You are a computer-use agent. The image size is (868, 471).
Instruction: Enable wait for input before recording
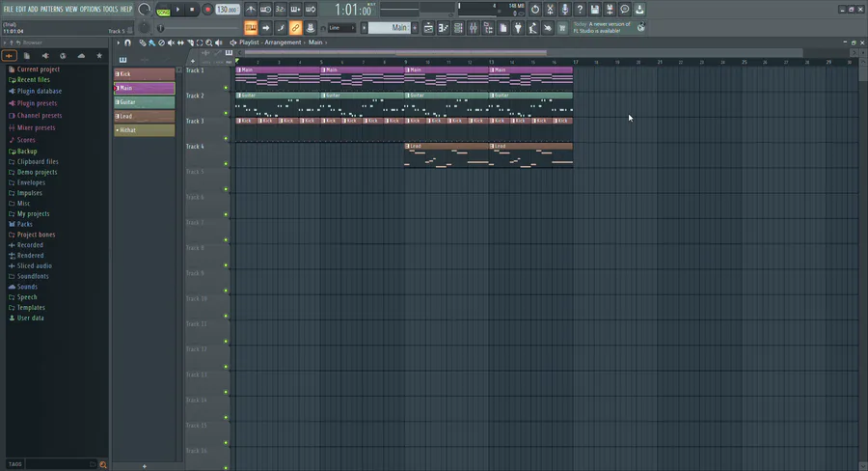266,10
